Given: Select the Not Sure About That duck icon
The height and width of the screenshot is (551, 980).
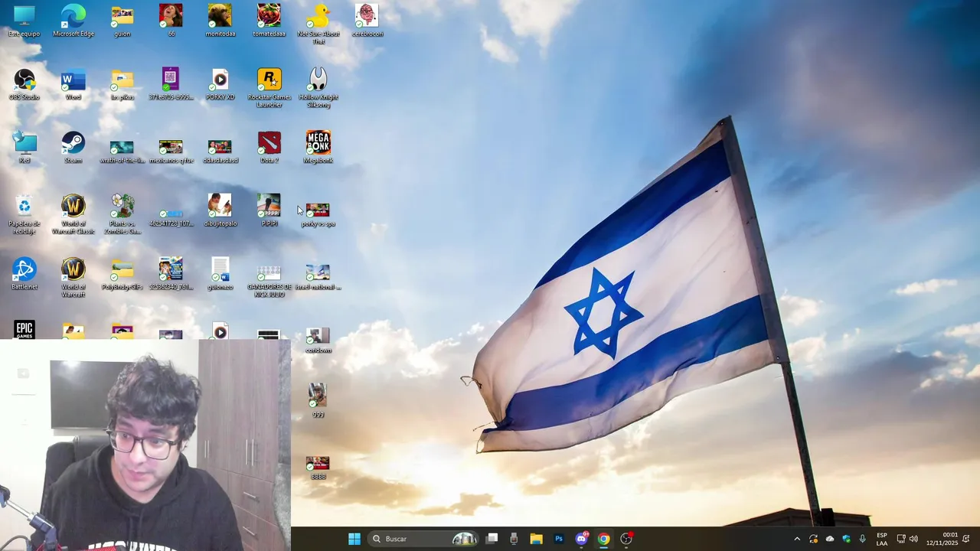Looking at the screenshot, I should pos(318,24).
